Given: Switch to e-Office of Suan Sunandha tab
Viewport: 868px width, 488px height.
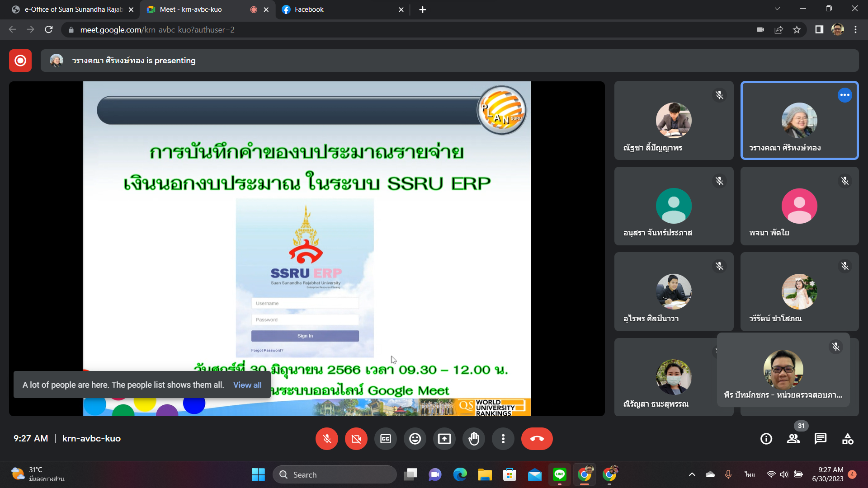Looking at the screenshot, I should tap(72, 9).
